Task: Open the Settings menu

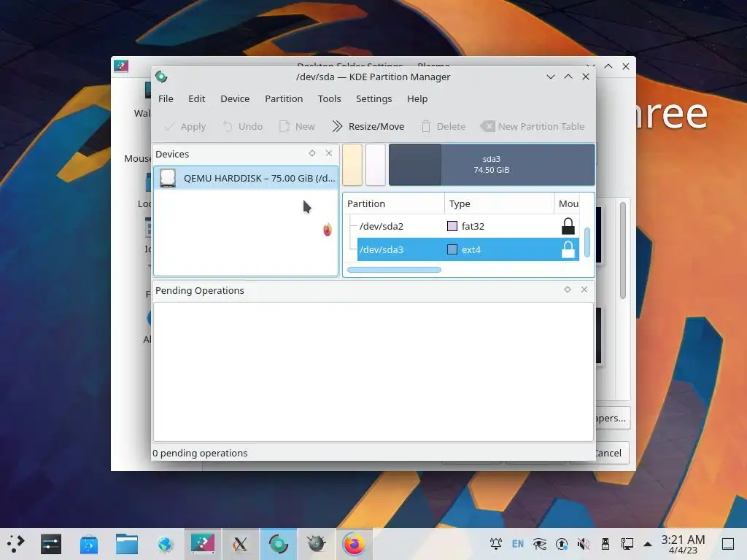Action: point(374,98)
